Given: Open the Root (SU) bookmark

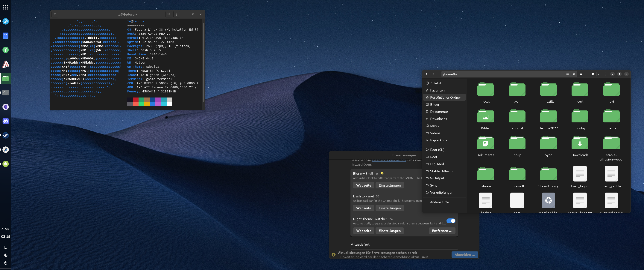Looking at the screenshot, I should coord(444,150).
